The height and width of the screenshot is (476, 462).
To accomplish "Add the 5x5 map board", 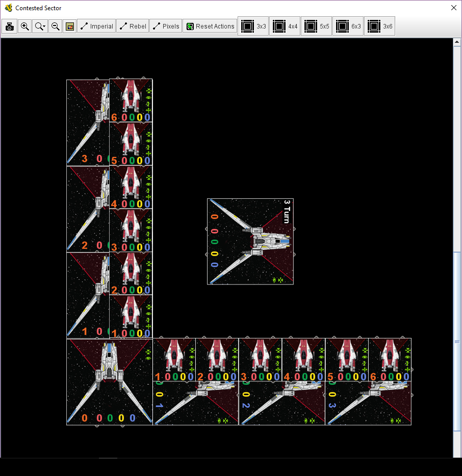I will click(317, 26).
